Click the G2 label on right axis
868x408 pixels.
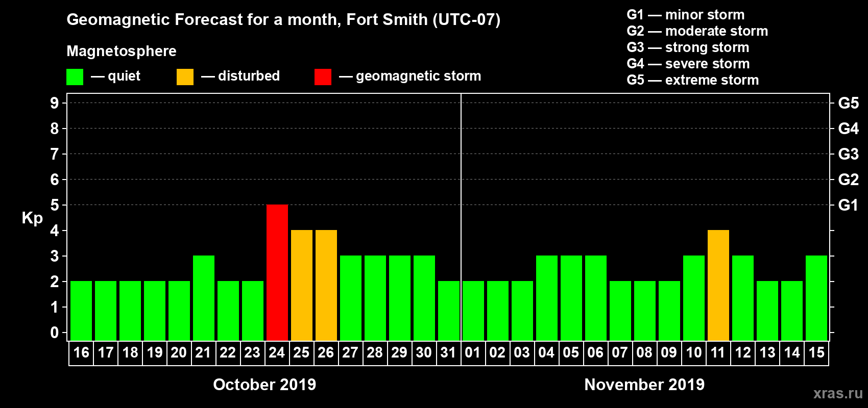[x=848, y=180]
